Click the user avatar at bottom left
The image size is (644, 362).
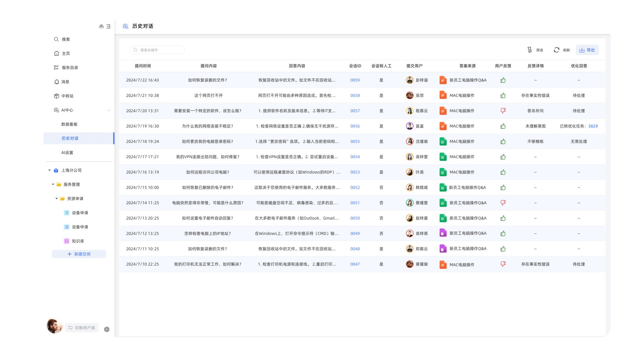(54, 326)
